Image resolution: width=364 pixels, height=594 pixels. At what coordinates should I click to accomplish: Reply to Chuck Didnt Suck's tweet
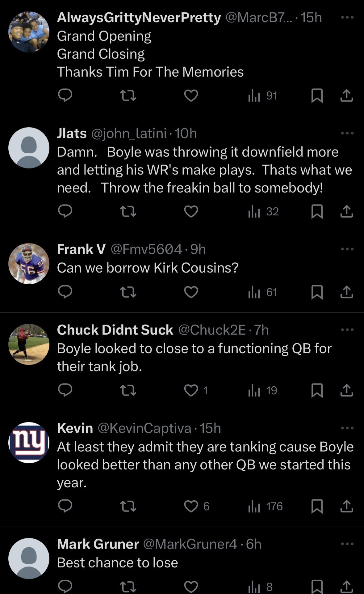click(65, 390)
